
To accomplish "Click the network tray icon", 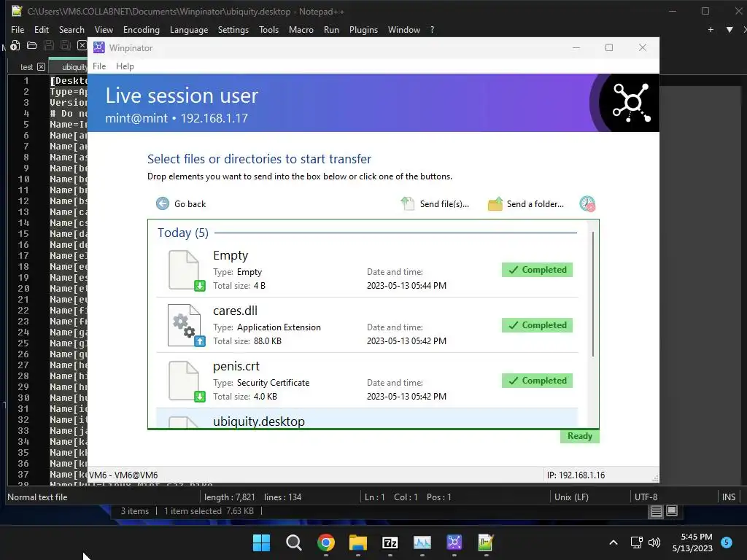I will tap(636, 542).
